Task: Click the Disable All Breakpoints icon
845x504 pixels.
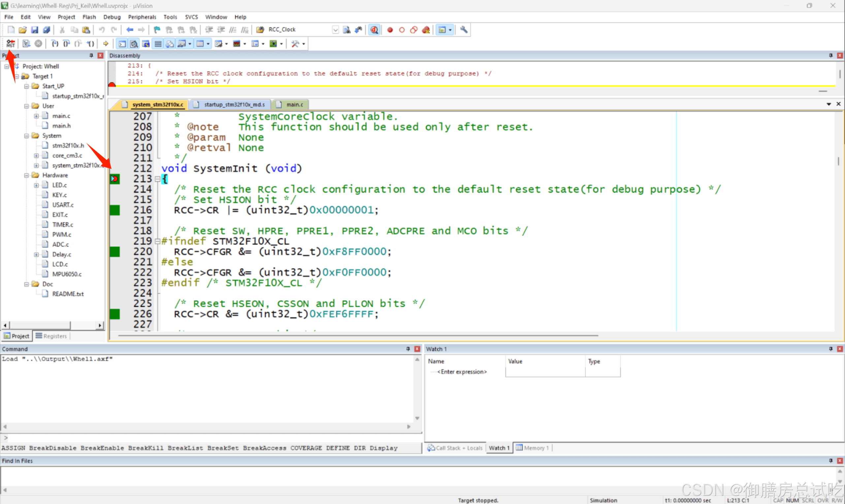Action: tap(414, 30)
